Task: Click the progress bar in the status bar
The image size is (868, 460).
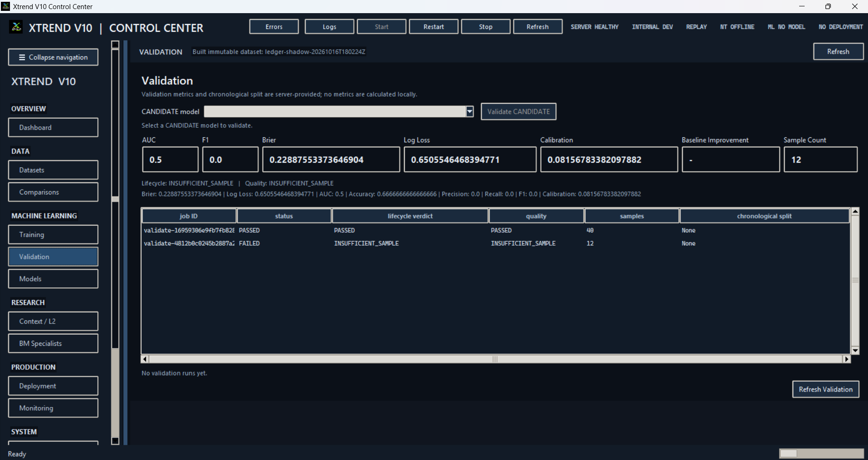Action: (821, 454)
